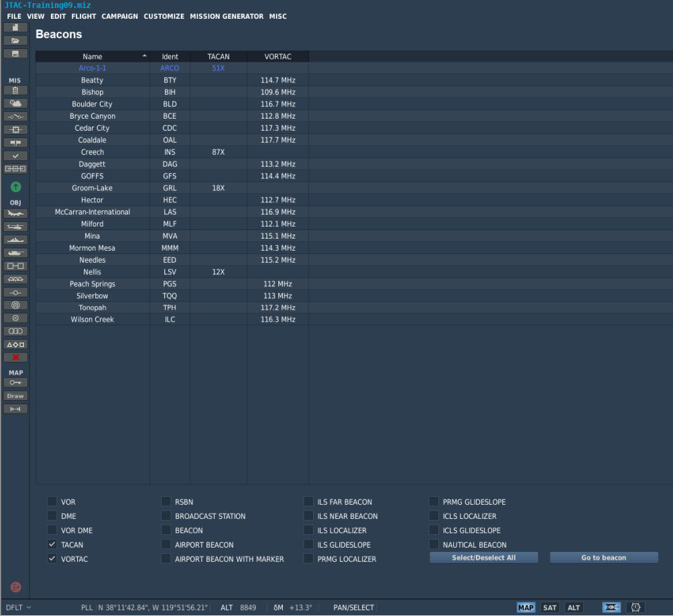Open the CAMPAIGN menu

[x=120, y=16]
